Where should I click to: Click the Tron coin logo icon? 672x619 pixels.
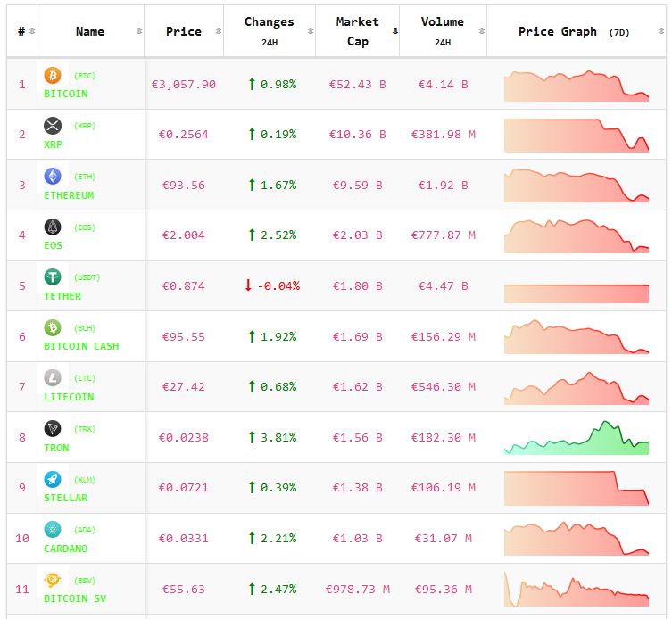click(x=53, y=429)
